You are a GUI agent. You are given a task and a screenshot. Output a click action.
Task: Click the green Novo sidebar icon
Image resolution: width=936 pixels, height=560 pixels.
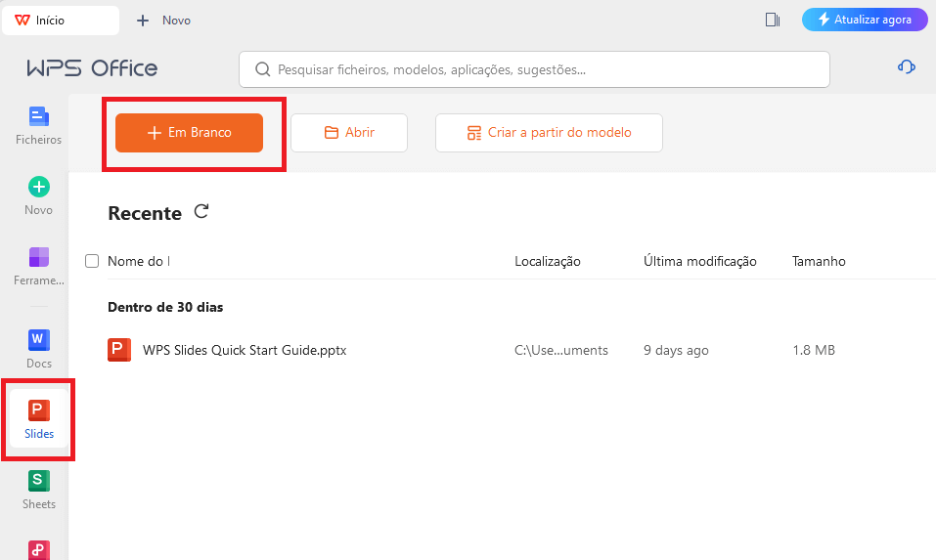[x=38, y=194]
